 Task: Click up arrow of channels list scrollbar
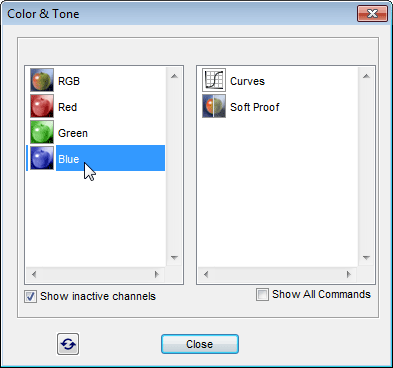[174, 76]
